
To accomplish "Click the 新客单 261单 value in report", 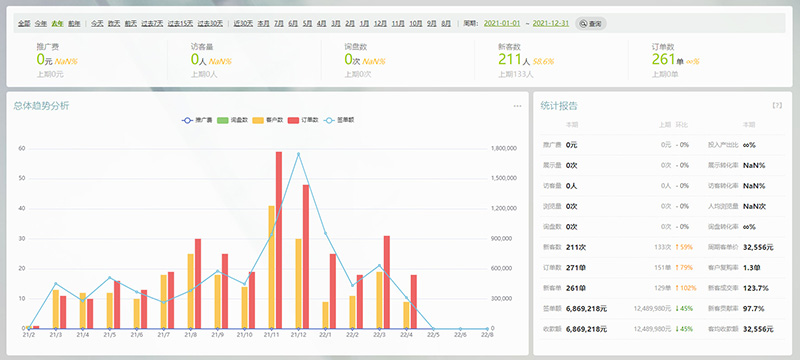I will click(x=576, y=288).
